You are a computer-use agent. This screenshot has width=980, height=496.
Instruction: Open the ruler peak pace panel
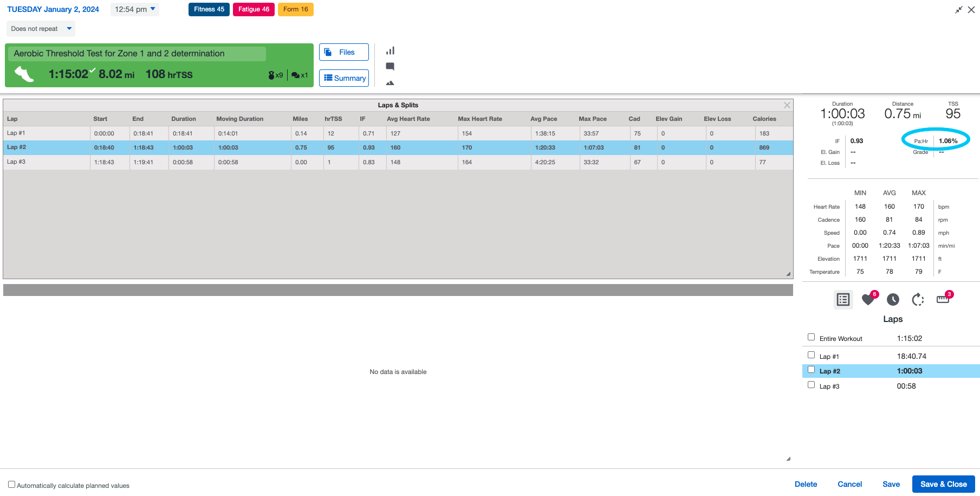(x=943, y=299)
